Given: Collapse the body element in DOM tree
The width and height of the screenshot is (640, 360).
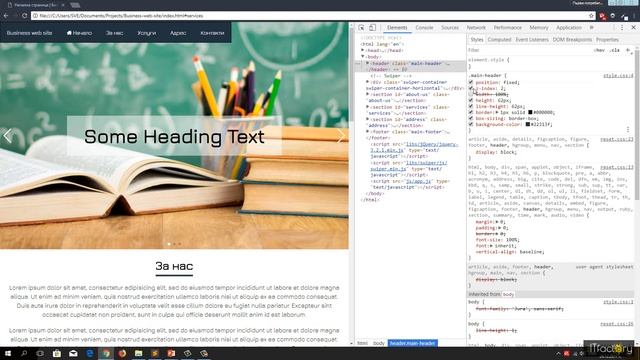Looking at the screenshot, I should [362, 57].
